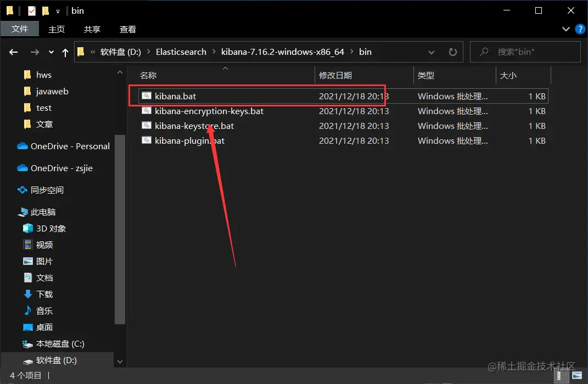Open 音乐 in the navigation pane

click(38, 311)
